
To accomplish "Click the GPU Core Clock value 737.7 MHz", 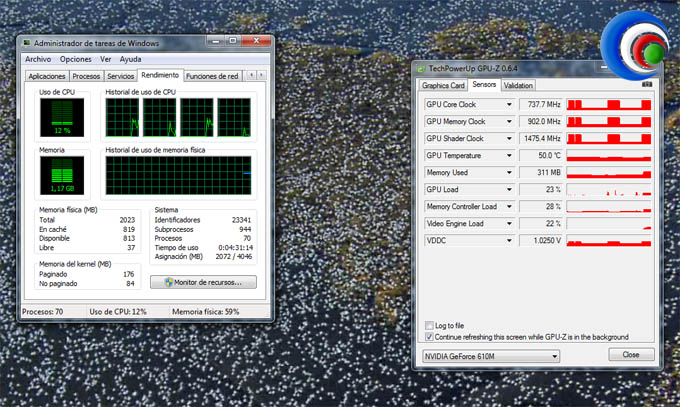I will click(541, 105).
